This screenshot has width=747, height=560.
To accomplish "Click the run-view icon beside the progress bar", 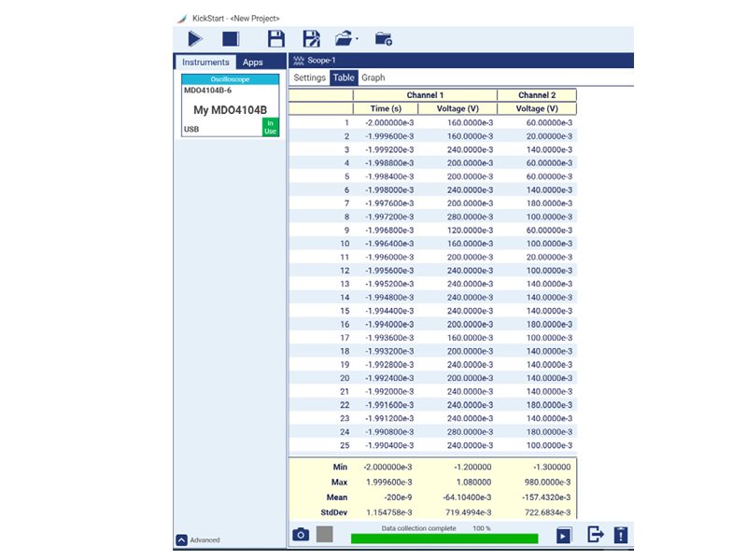I will [x=563, y=536].
